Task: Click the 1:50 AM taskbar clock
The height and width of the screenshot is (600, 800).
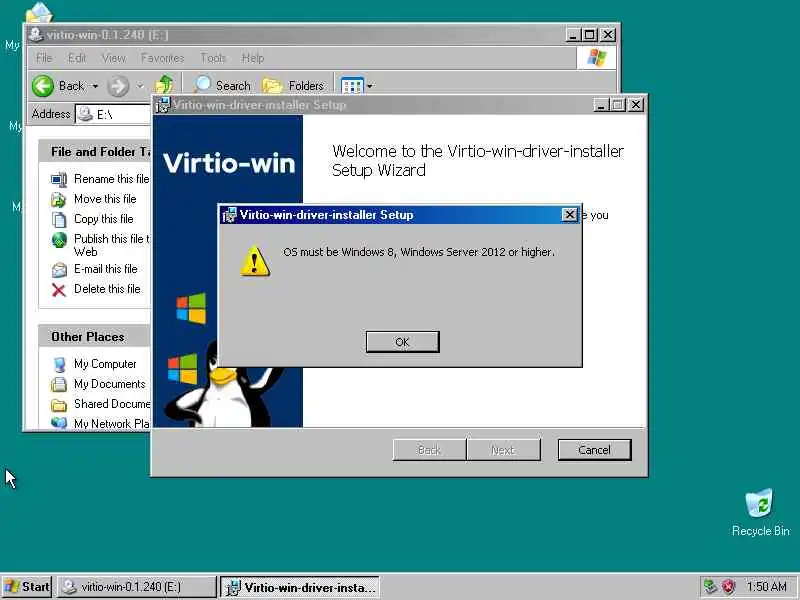Action: 766,587
